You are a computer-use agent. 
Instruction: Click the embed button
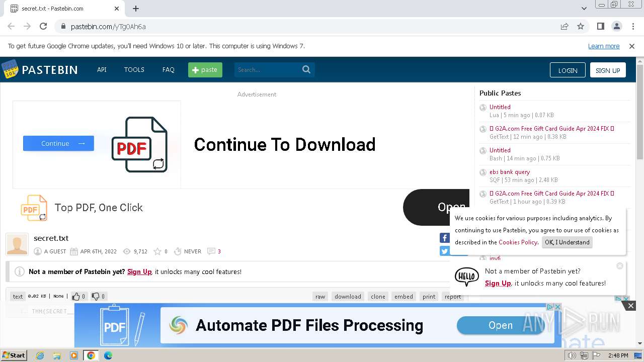(404, 297)
